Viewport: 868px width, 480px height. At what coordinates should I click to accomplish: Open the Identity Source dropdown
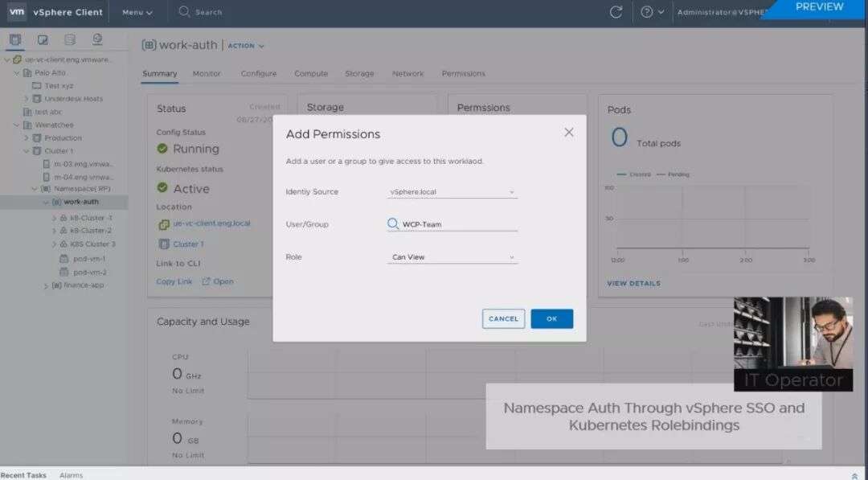click(x=452, y=192)
